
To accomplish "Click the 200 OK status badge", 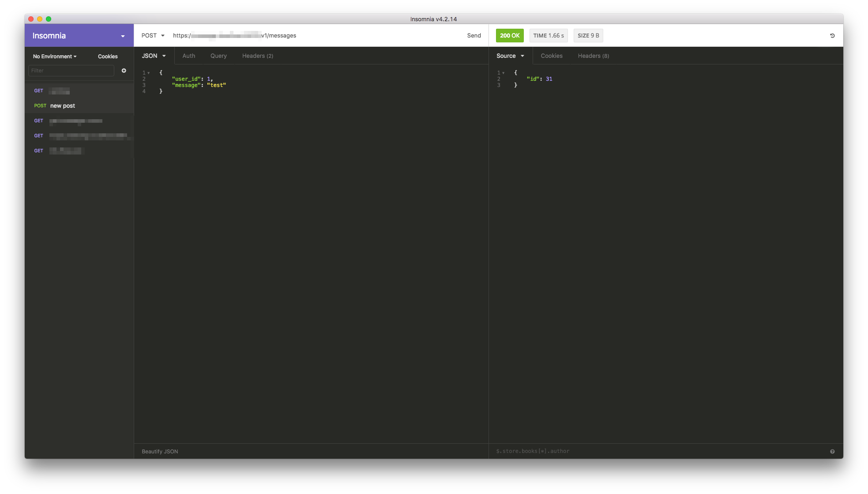I will pyautogui.click(x=510, y=35).
